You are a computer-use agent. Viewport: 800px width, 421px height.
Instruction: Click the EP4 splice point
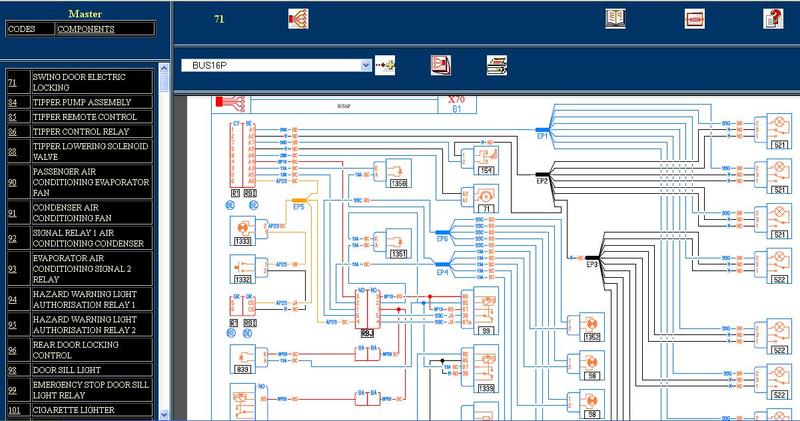(442, 266)
